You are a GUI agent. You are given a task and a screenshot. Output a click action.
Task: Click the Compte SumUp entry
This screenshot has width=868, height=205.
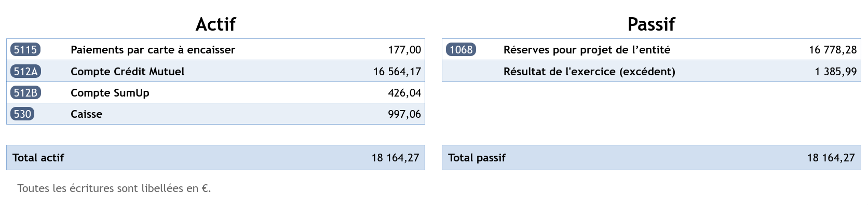[215, 92]
